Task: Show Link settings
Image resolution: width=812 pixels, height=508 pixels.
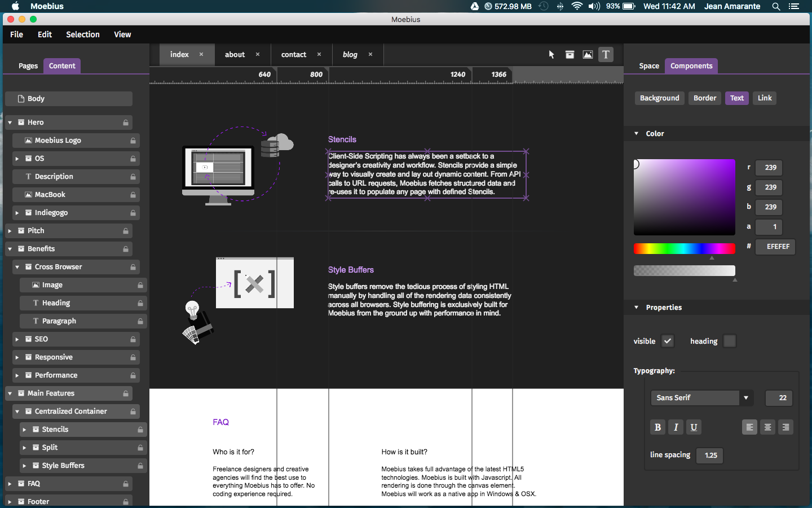Action: [765, 98]
